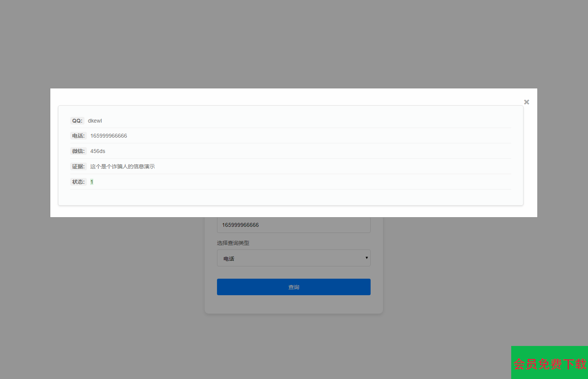Click the dropdown arrow of query type
588x379 pixels.
point(366,258)
